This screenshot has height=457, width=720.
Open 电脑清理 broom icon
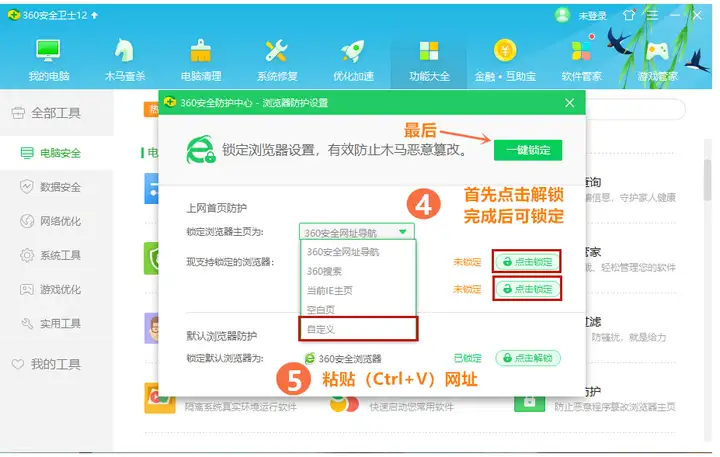point(201,51)
